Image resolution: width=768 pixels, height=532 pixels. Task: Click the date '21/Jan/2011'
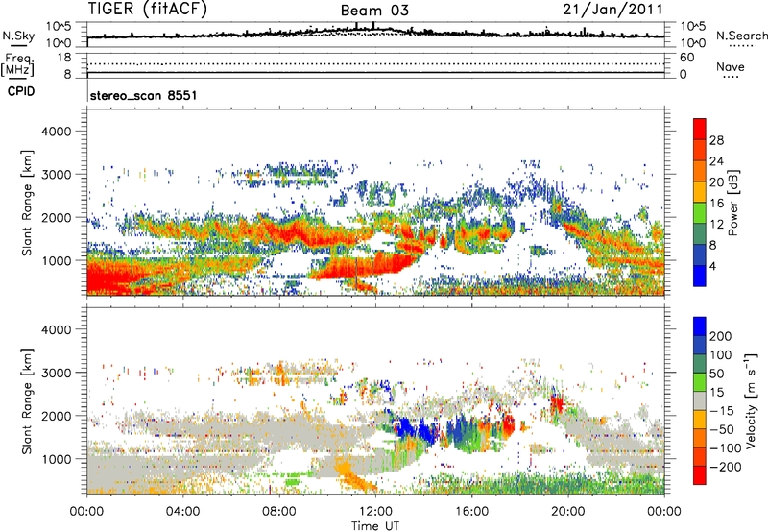click(x=612, y=9)
